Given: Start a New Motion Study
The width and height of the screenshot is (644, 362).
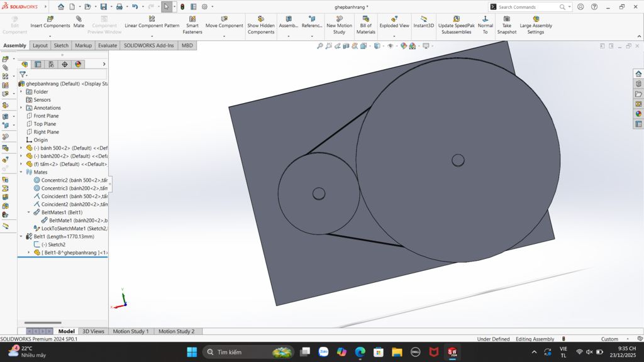Looking at the screenshot, I should point(339,25).
